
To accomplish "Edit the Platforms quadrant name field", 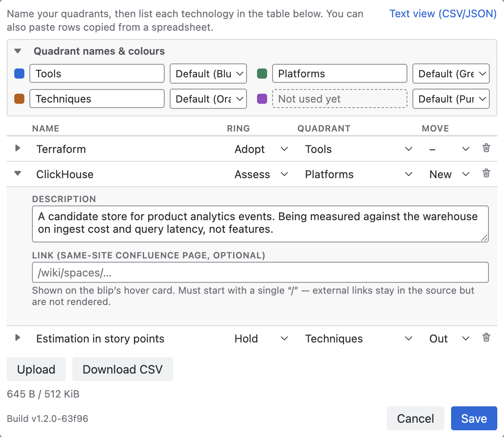I will point(340,74).
